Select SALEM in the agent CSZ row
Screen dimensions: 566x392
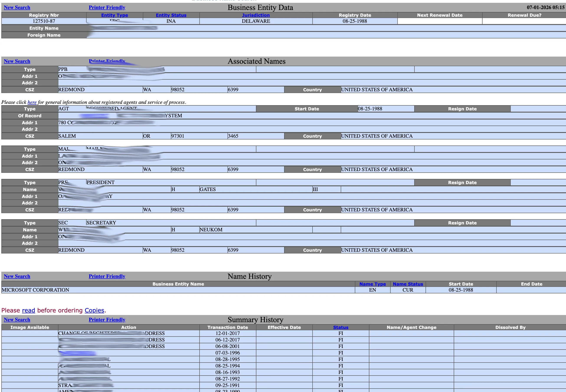point(67,136)
